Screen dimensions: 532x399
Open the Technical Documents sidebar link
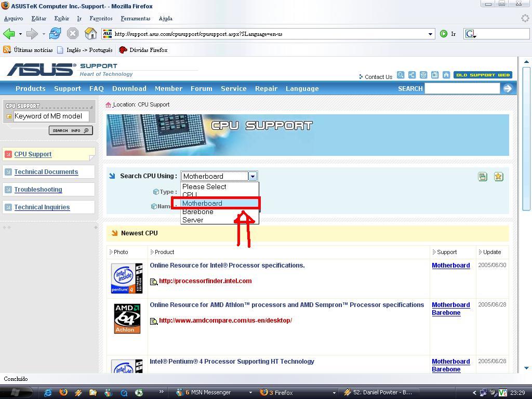click(46, 172)
